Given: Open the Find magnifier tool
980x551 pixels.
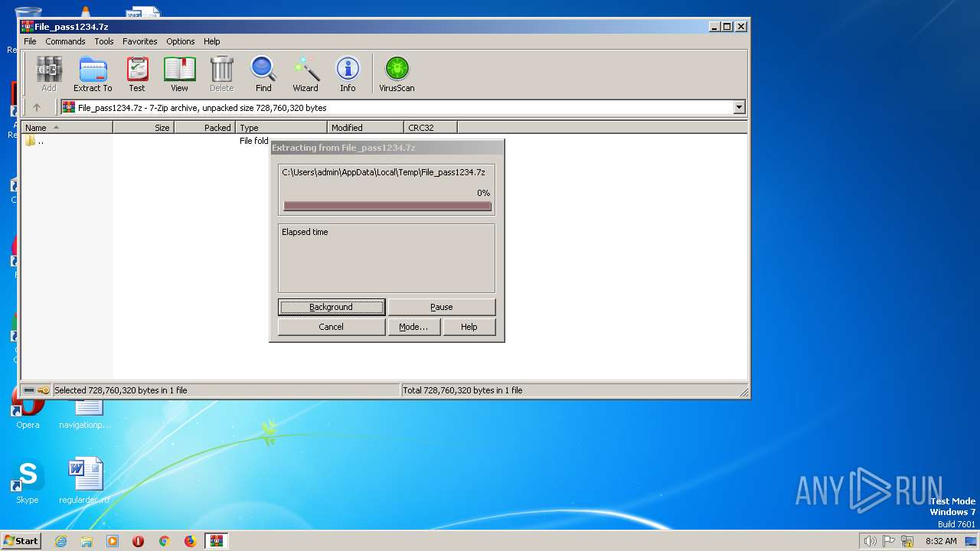Looking at the screenshot, I should tap(263, 74).
